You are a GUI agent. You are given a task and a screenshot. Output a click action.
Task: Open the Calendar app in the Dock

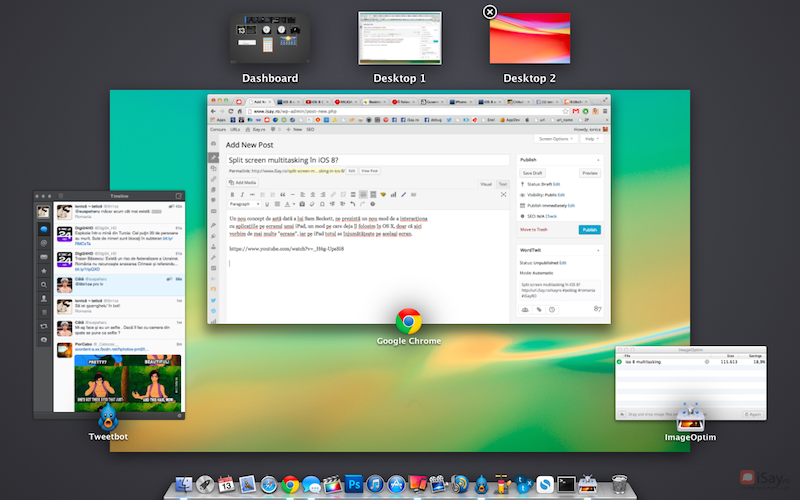pyautogui.click(x=226, y=486)
